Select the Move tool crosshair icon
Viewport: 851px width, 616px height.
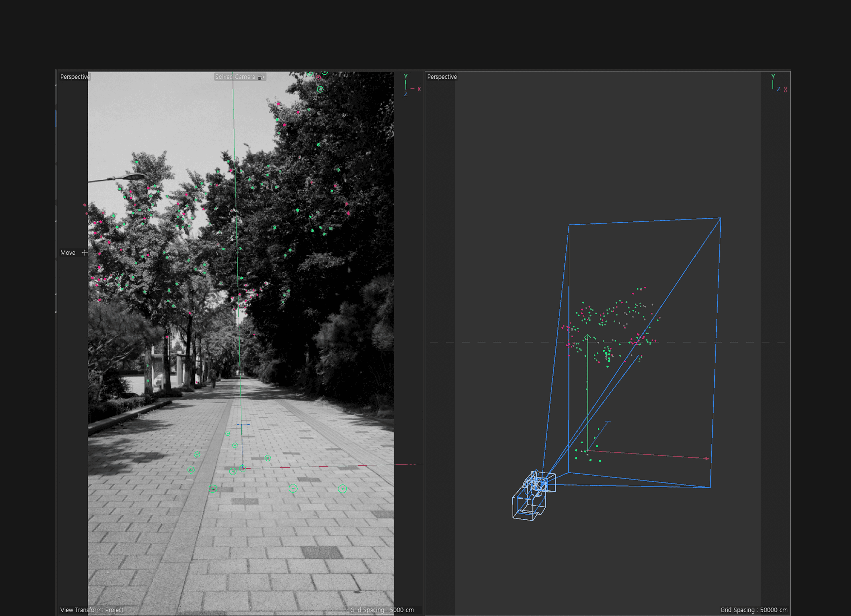pyautogui.click(x=85, y=253)
